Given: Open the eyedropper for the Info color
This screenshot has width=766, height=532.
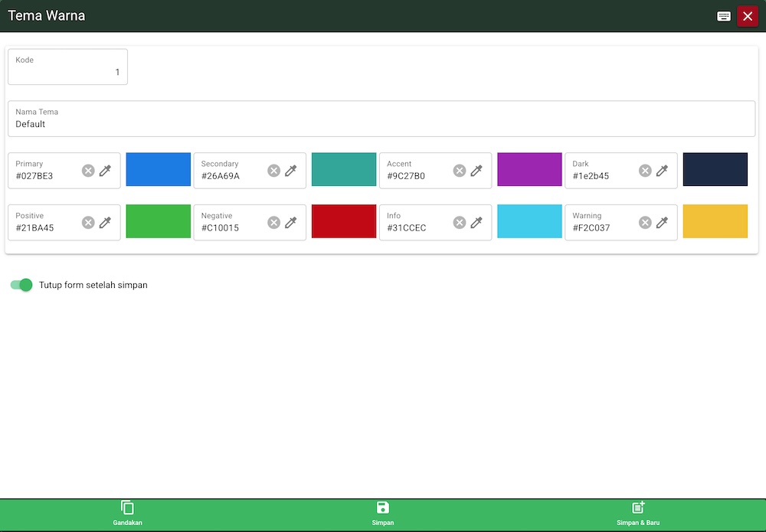Looking at the screenshot, I should (x=477, y=222).
